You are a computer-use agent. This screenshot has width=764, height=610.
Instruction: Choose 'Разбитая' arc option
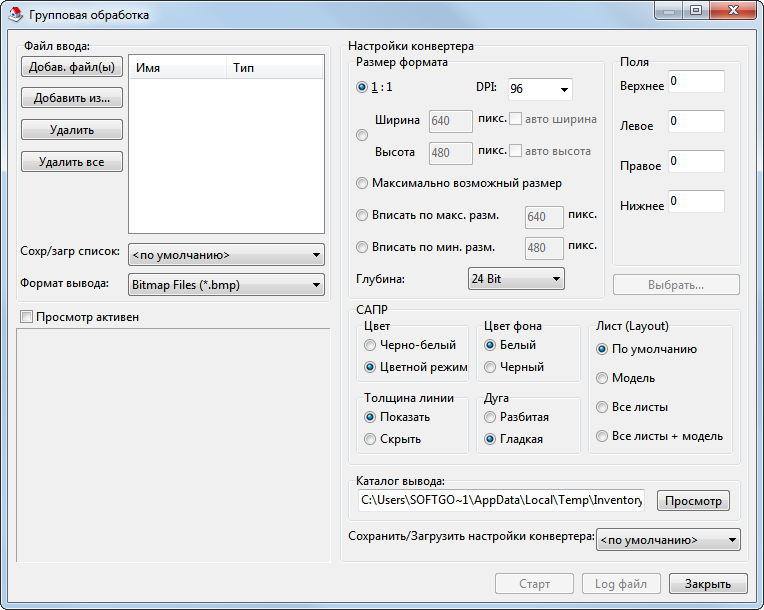490,417
